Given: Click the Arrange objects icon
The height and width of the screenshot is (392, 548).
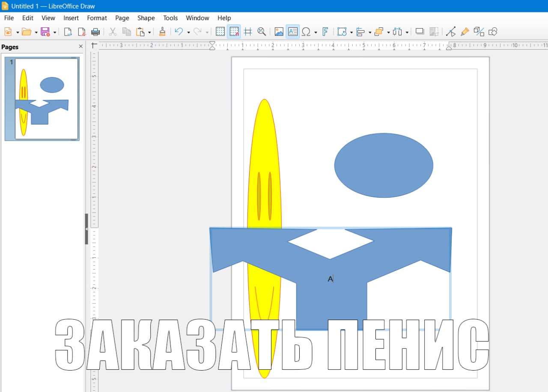Looking at the screenshot, I should 378,32.
